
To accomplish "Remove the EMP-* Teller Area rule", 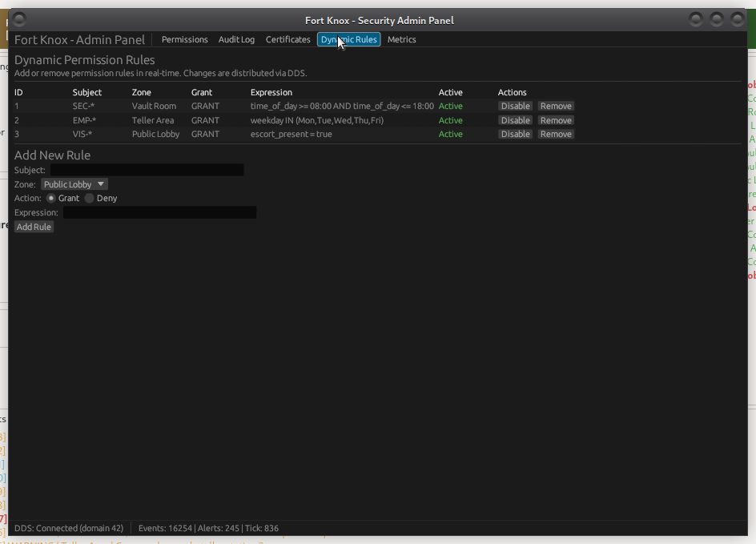I will (555, 120).
